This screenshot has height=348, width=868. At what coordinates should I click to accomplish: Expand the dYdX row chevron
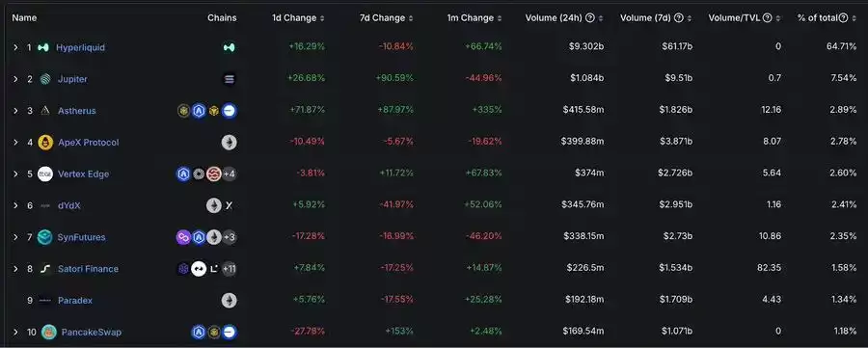[16, 205]
